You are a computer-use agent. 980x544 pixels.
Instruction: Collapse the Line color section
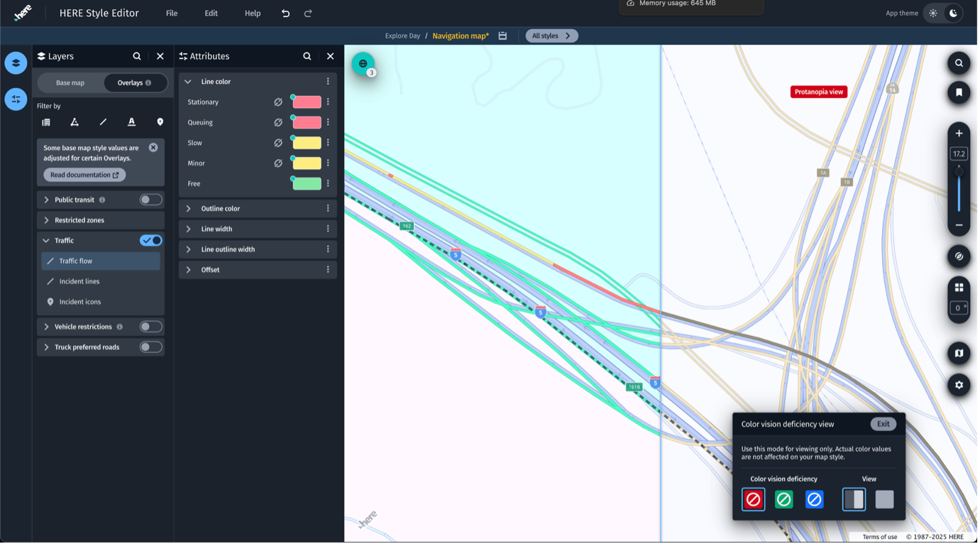189,82
